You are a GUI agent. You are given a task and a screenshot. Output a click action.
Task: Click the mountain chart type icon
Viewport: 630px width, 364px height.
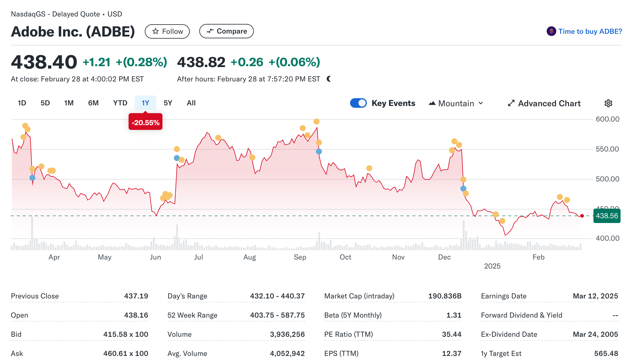432,103
